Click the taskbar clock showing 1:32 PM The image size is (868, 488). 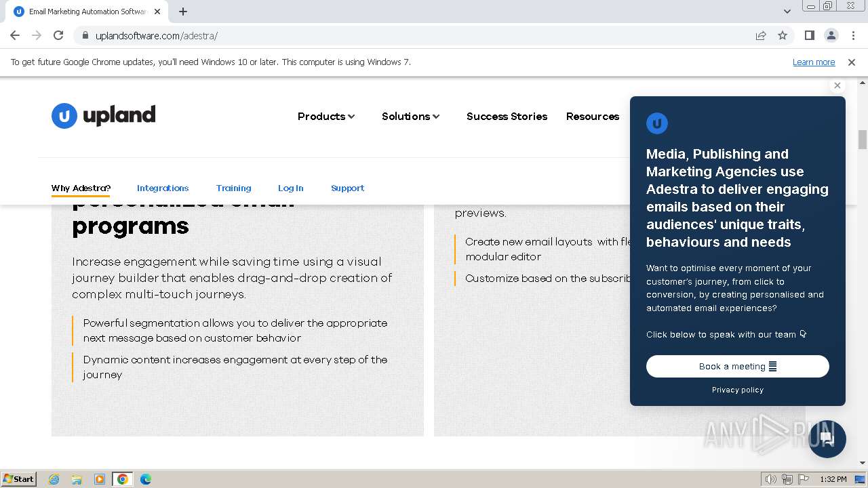[x=833, y=479]
